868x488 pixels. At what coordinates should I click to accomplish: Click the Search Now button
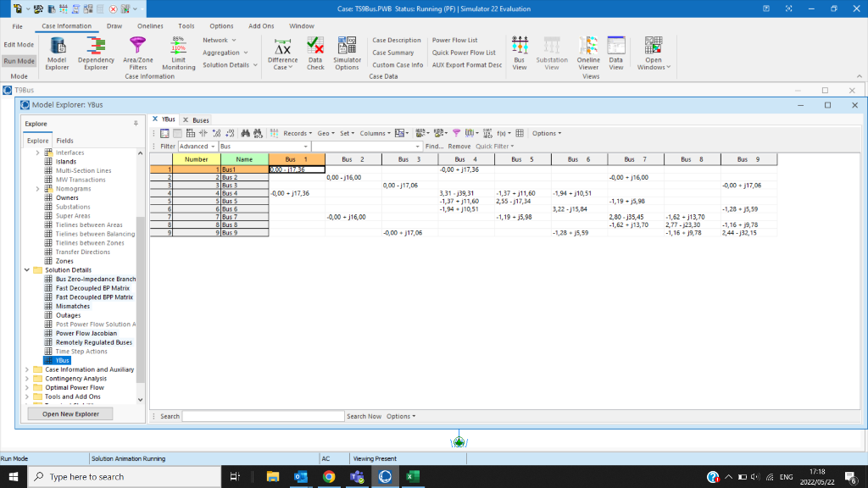pos(364,417)
